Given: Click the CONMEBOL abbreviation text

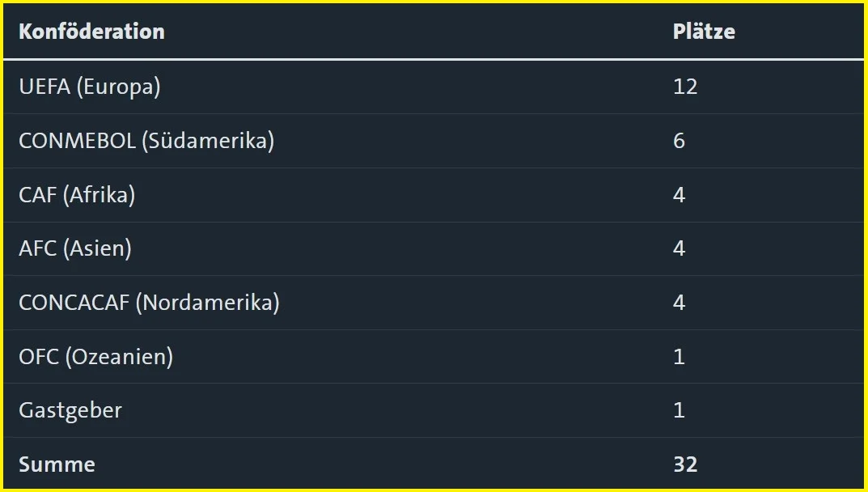Looking at the screenshot, I should click(77, 141).
